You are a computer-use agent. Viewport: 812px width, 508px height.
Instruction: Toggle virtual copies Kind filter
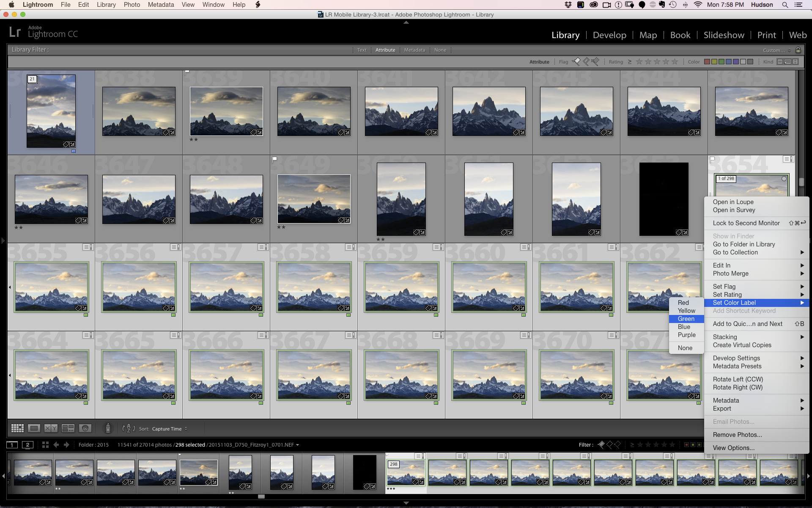(788, 62)
